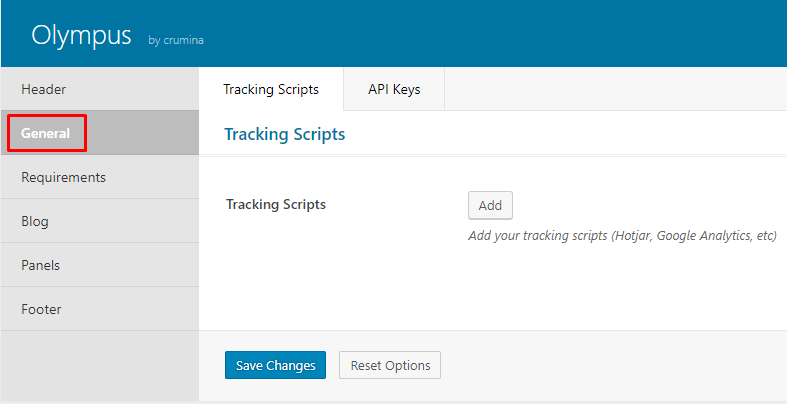
Task: Click the Hotjar, Google Analytics help text
Action: [622, 235]
